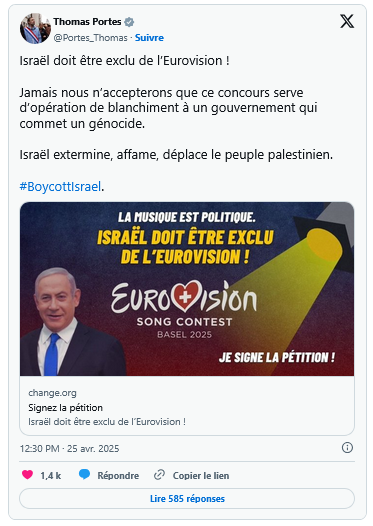Like the post with the heart icon
This screenshot has height=526, width=373.
28,475
